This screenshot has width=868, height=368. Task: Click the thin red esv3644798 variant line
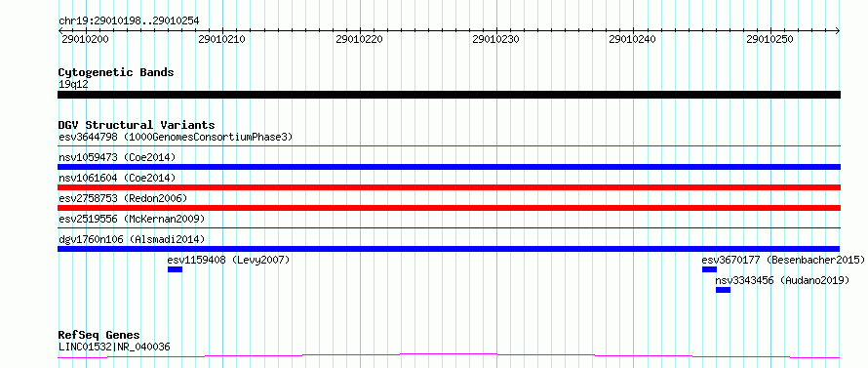449,146
